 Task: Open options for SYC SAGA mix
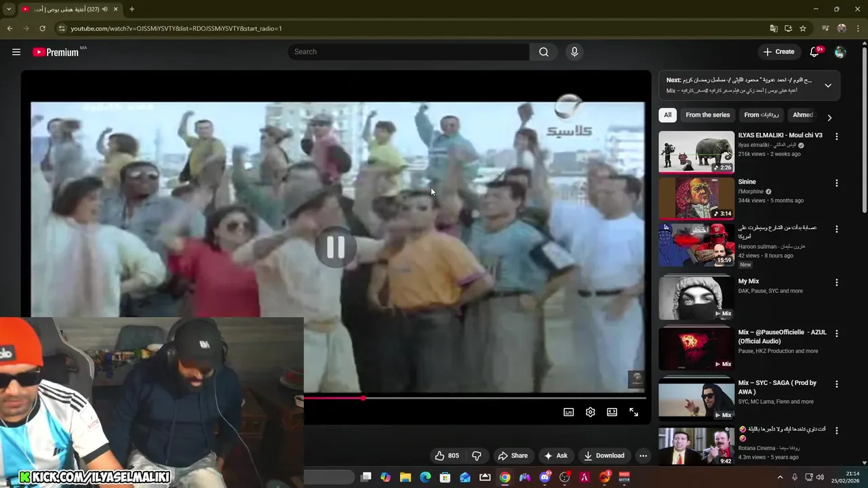point(836,384)
